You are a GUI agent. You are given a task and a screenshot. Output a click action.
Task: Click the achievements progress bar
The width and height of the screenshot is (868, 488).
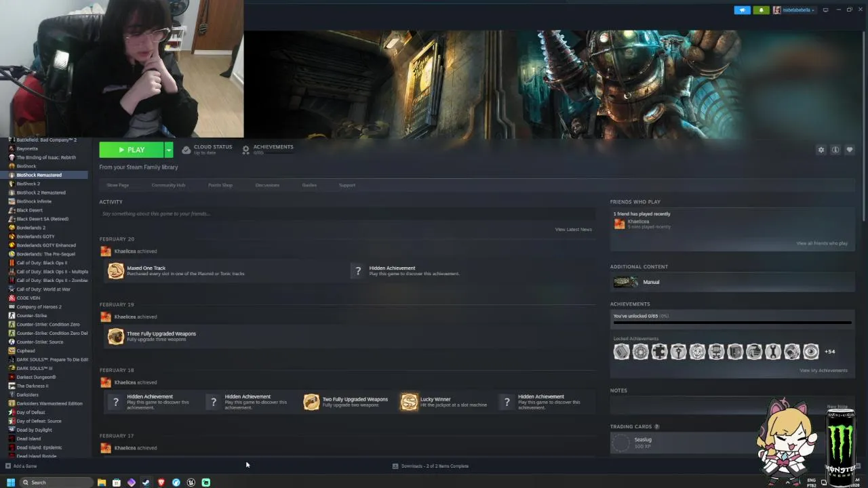[732, 323]
